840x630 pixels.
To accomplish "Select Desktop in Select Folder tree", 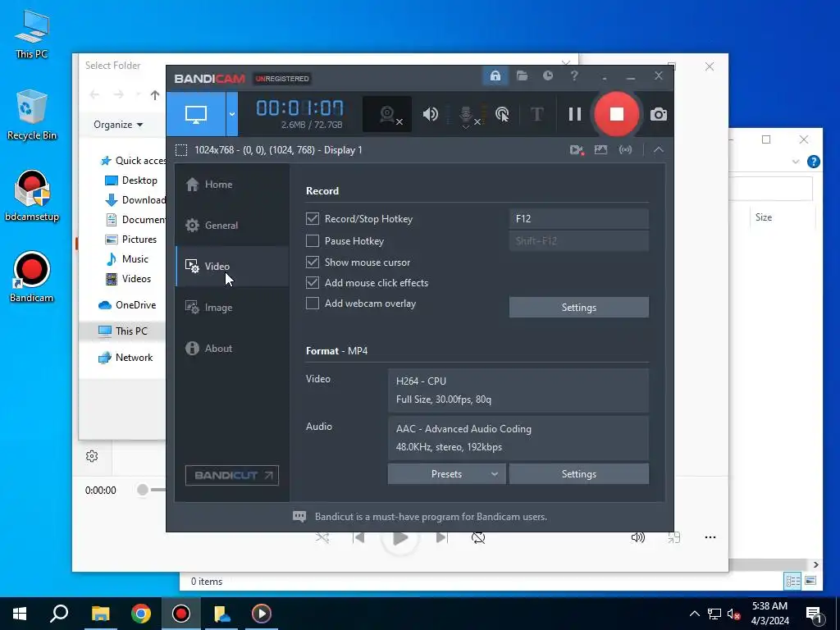I will pos(131,180).
